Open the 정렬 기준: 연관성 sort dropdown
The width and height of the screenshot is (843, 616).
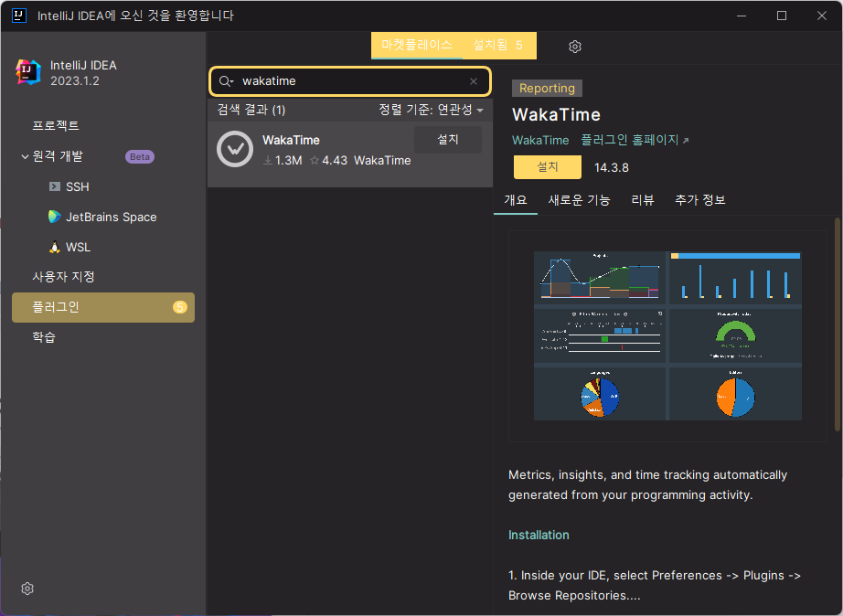(x=431, y=110)
